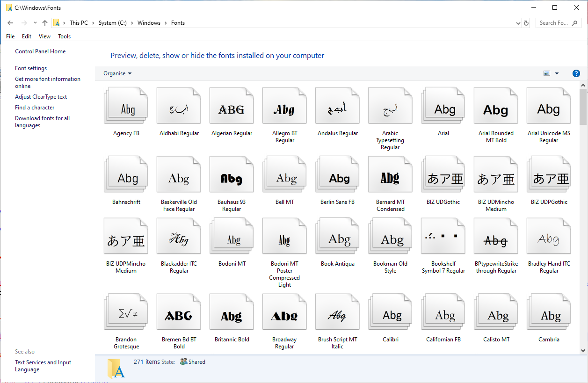This screenshot has height=383, width=588.
Task: Open Download fonts for all languages
Action: point(42,122)
